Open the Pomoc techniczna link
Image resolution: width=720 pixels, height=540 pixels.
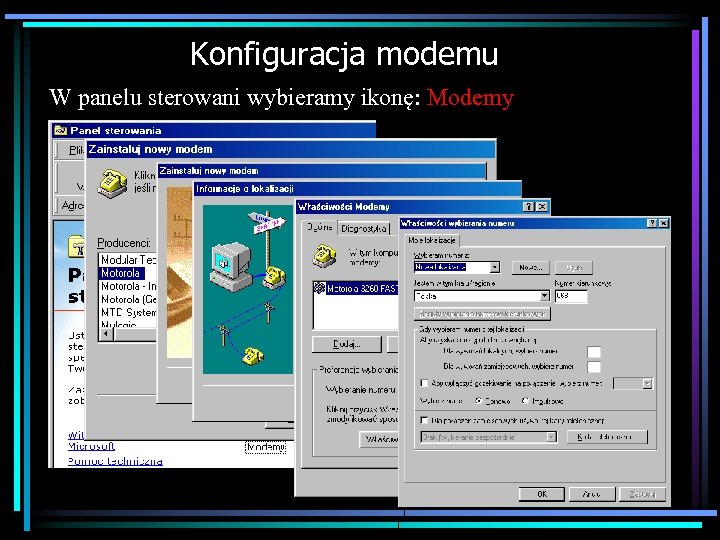click(115, 461)
